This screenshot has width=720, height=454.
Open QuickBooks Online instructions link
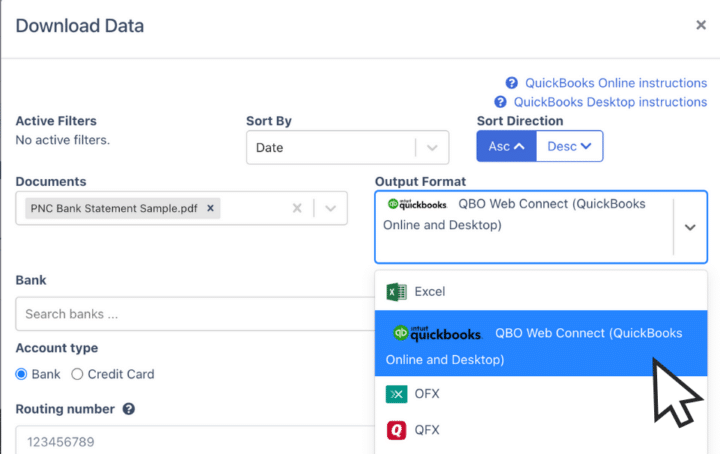pos(615,83)
